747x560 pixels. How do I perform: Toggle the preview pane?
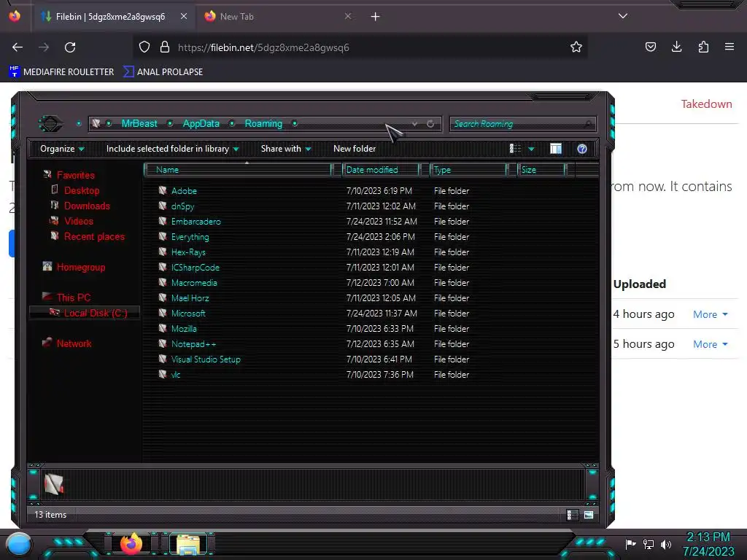click(555, 149)
